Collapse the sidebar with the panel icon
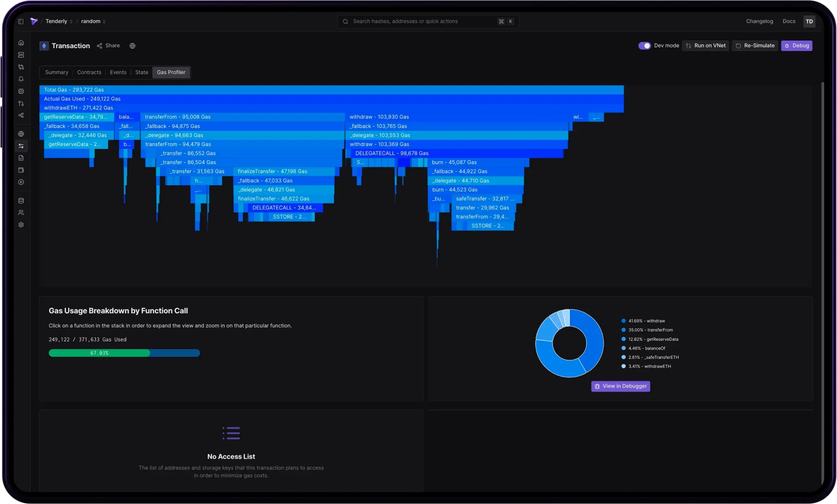 [21, 21]
